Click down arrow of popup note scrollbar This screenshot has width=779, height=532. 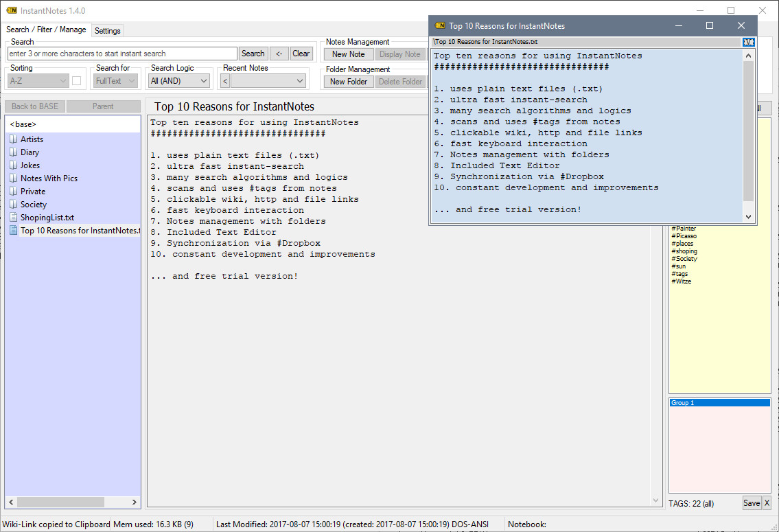tap(748, 217)
